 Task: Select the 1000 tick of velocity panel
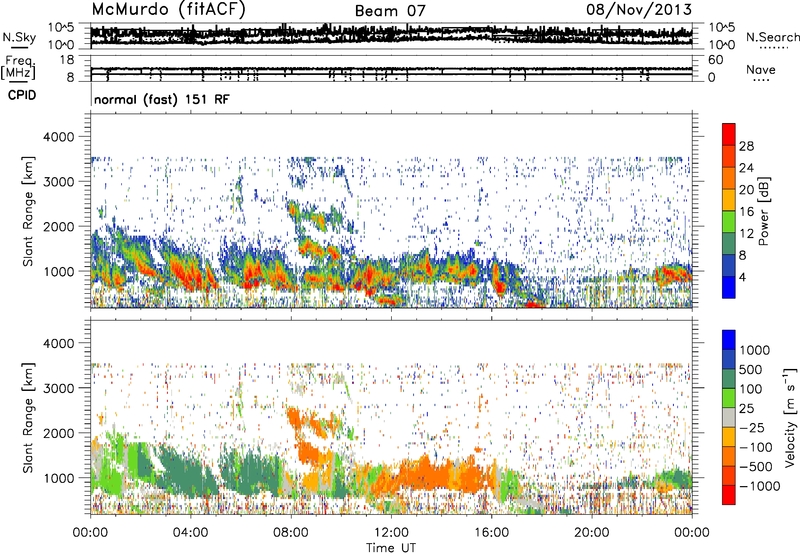click(x=59, y=478)
